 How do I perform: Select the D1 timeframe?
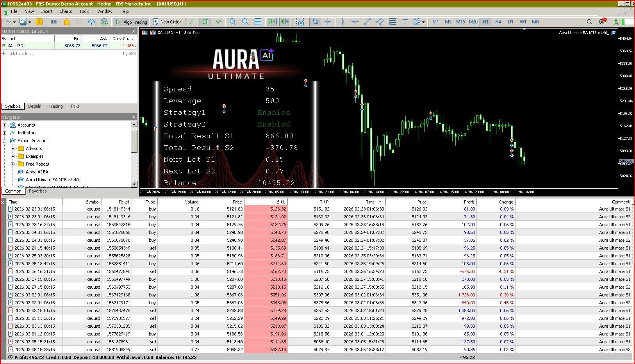click(510, 22)
